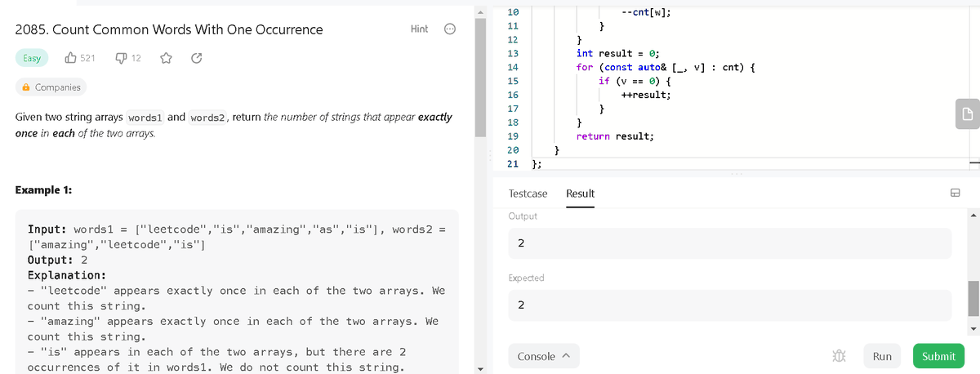Click result panel scroll-up arrow
The height and width of the screenshot is (374, 980).
point(973,216)
